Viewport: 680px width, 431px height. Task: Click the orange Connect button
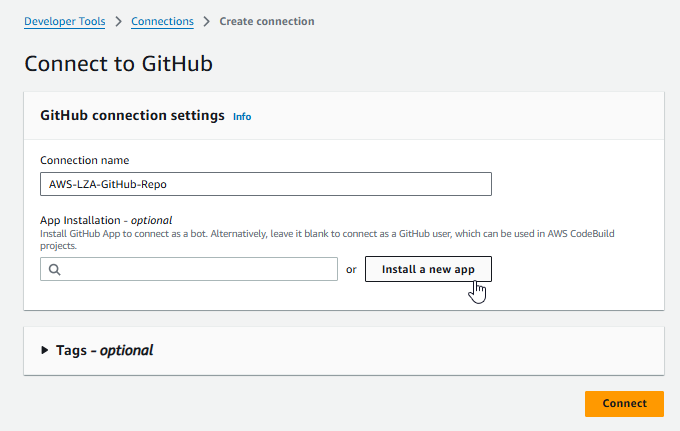click(624, 403)
